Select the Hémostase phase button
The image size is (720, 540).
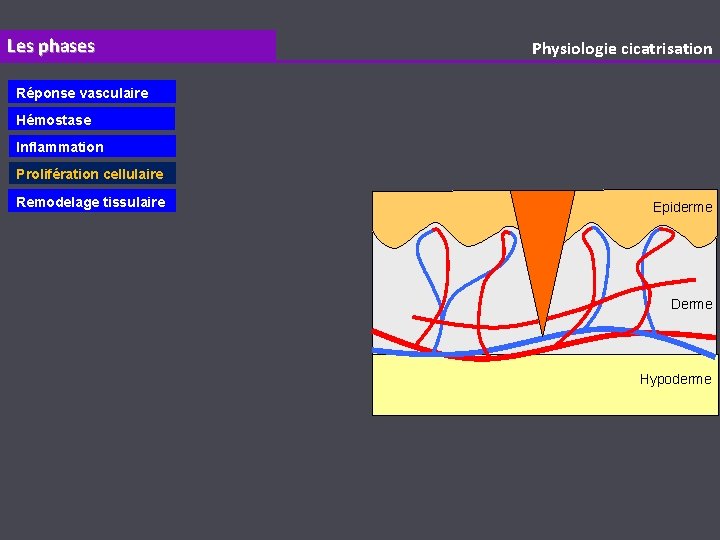tap(92, 119)
